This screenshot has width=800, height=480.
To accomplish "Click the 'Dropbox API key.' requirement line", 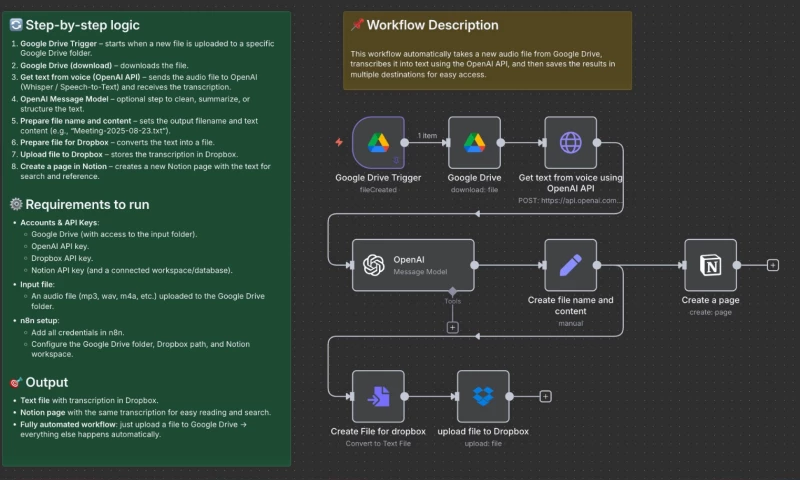I will [x=62, y=258].
